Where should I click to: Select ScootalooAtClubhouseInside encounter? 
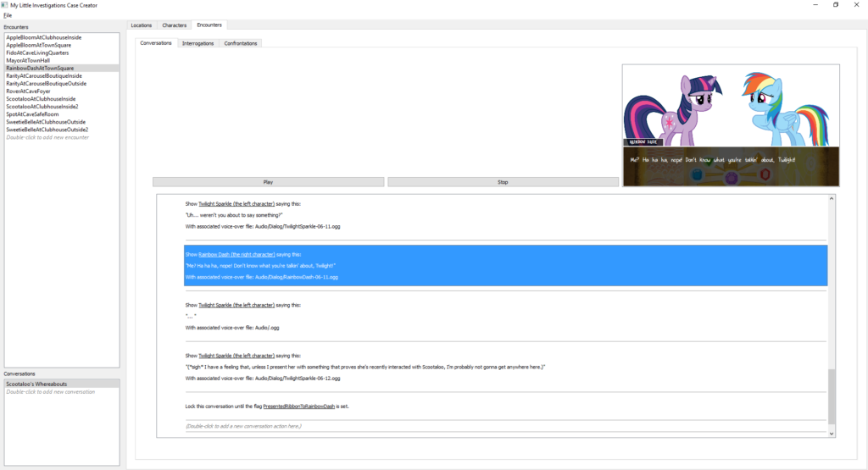click(x=61, y=99)
